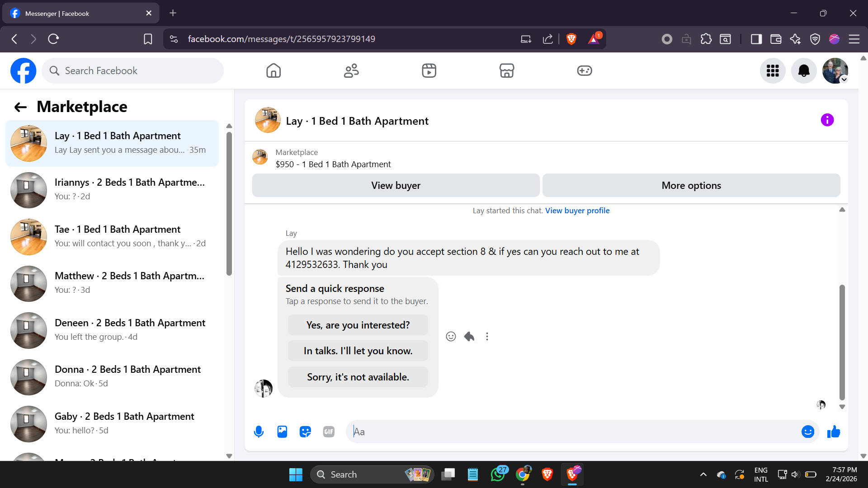Image resolution: width=868 pixels, height=488 pixels.
Task: Attach a photo using image icon
Action: pos(282,432)
